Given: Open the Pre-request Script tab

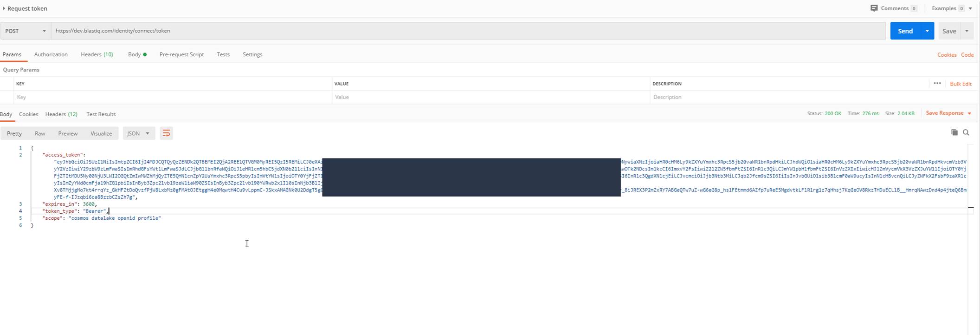Looking at the screenshot, I should [181, 54].
